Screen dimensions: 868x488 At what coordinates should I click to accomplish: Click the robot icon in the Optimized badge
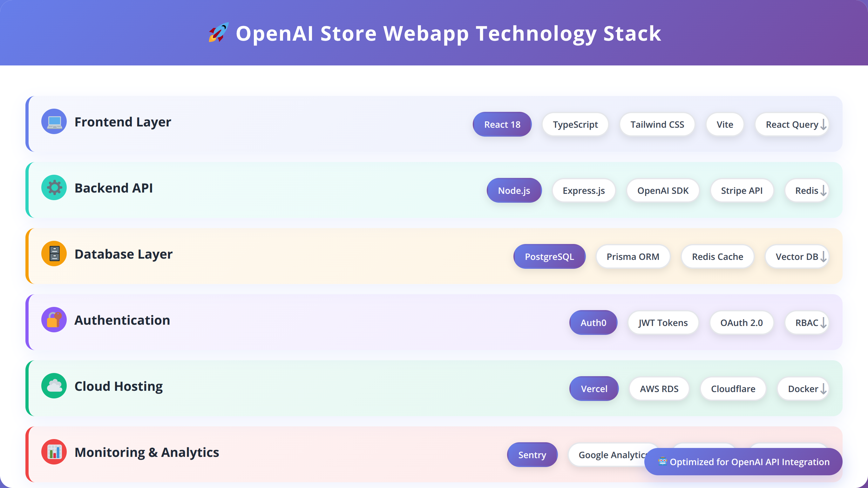pyautogui.click(x=662, y=461)
